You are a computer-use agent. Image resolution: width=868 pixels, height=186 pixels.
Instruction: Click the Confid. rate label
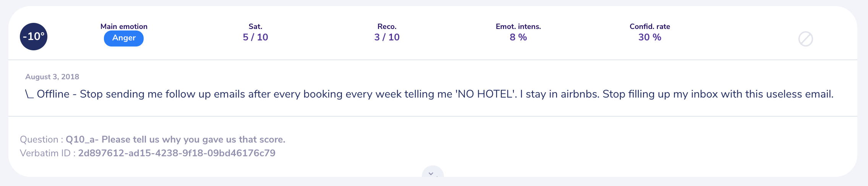(650, 26)
